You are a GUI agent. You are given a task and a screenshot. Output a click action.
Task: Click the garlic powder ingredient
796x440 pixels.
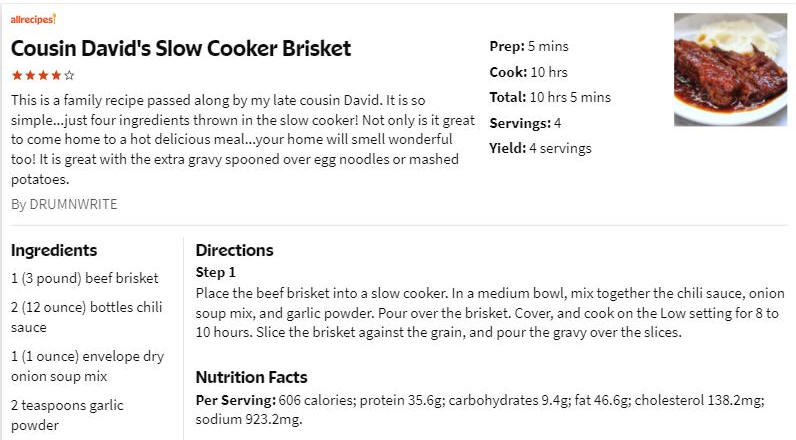[68, 415]
